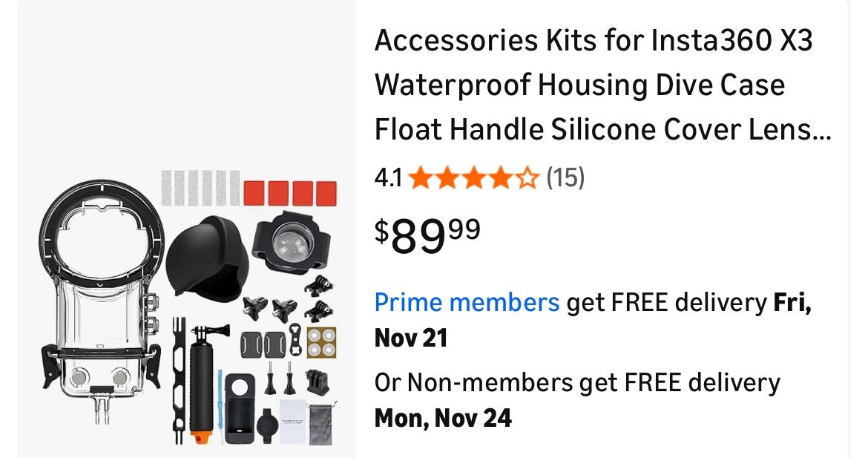This screenshot has width=868, height=458.
Task: Click the fourth orange star icon
Action: tap(503, 177)
